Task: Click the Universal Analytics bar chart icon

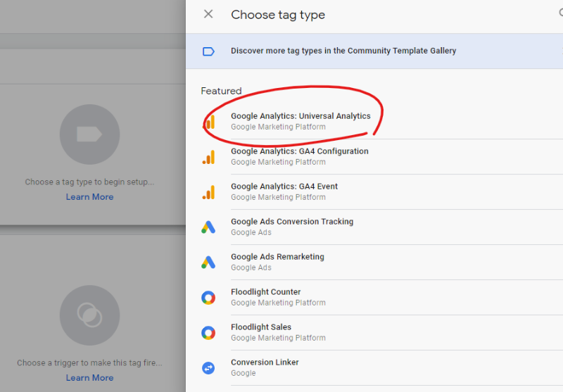Action: (208, 122)
